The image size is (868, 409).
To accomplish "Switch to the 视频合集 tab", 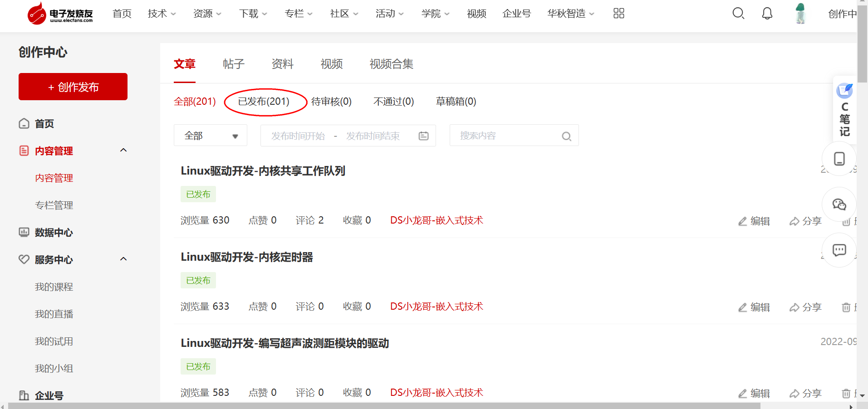I will 392,64.
